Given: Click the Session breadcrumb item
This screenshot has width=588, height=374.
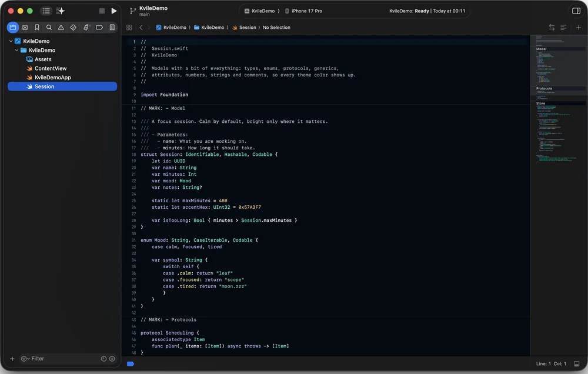Looking at the screenshot, I should 244,28.
